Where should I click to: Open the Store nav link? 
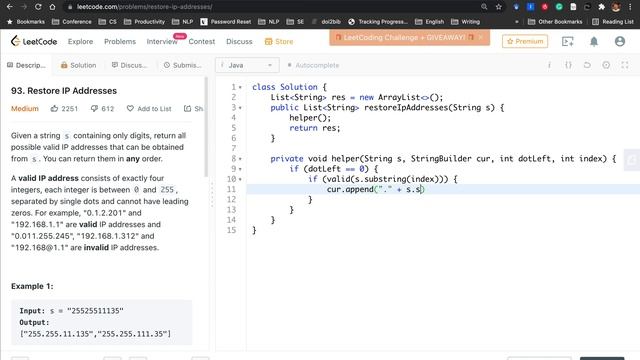pos(279,42)
